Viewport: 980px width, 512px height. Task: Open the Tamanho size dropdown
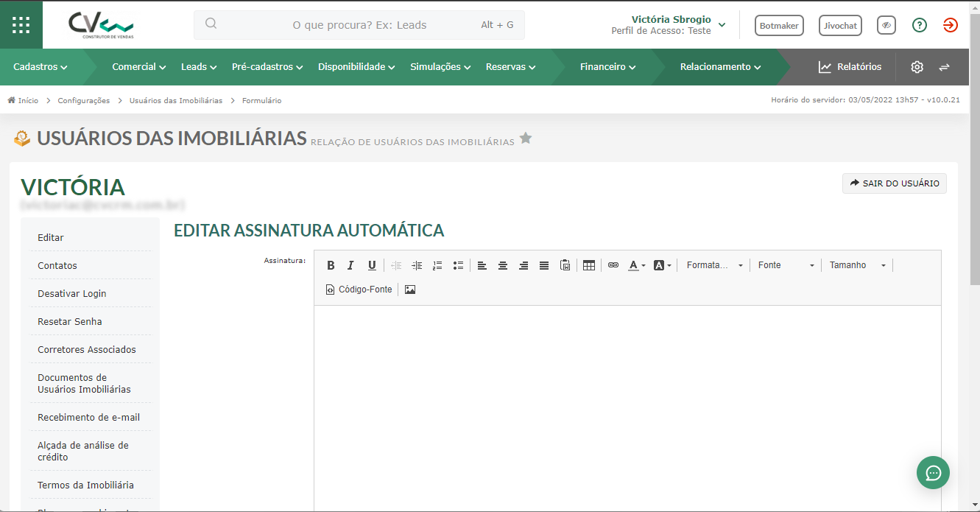(x=858, y=265)
